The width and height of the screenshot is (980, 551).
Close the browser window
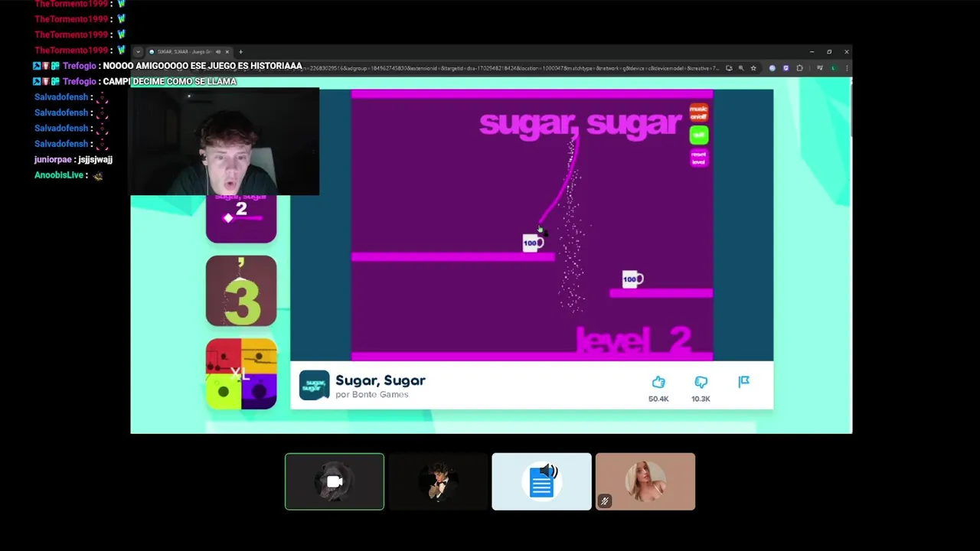tap(846, 52)
